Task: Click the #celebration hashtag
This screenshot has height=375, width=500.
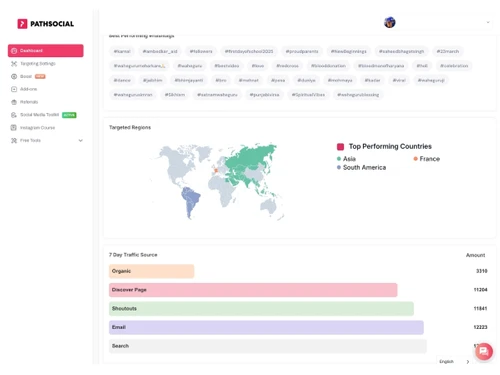Action: click(x=454, y=66)
